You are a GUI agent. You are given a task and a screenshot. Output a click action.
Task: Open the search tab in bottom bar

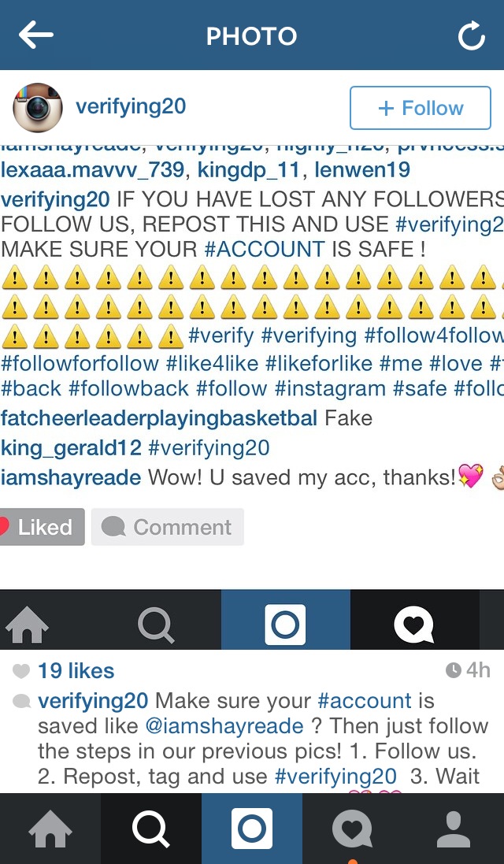pyautogui.click(x=151, y=829)
